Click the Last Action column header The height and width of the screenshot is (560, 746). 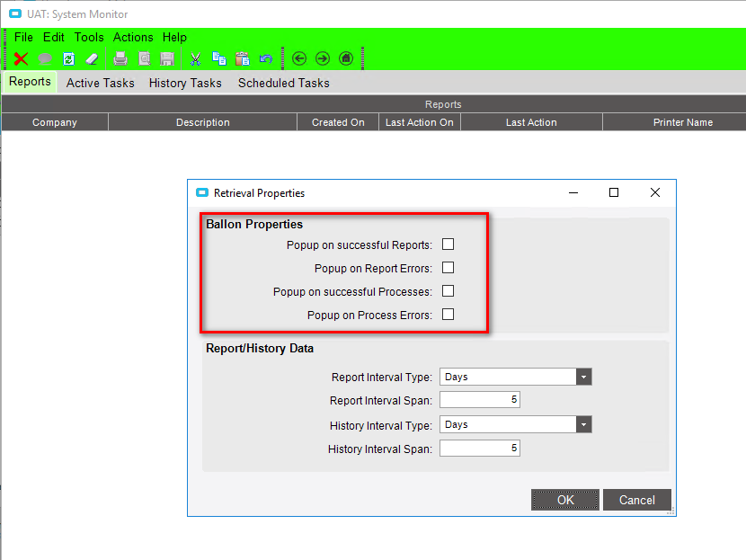(x=531, y=122)
